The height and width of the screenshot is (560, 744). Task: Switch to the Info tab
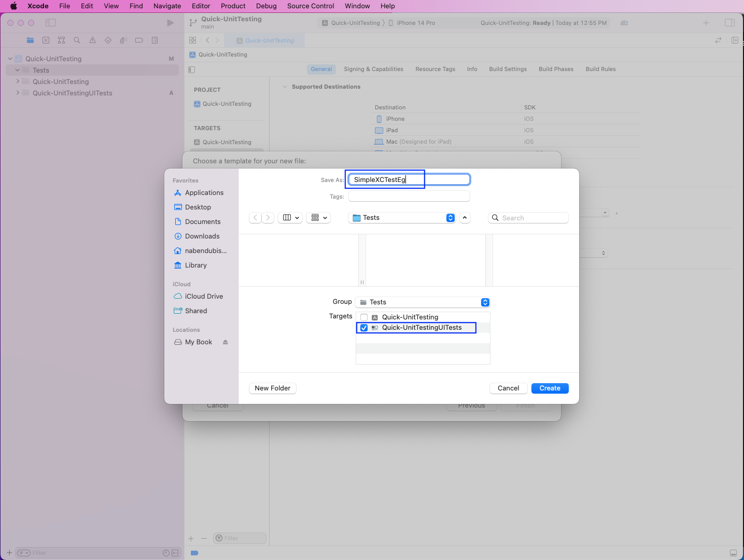pos(472,69)
